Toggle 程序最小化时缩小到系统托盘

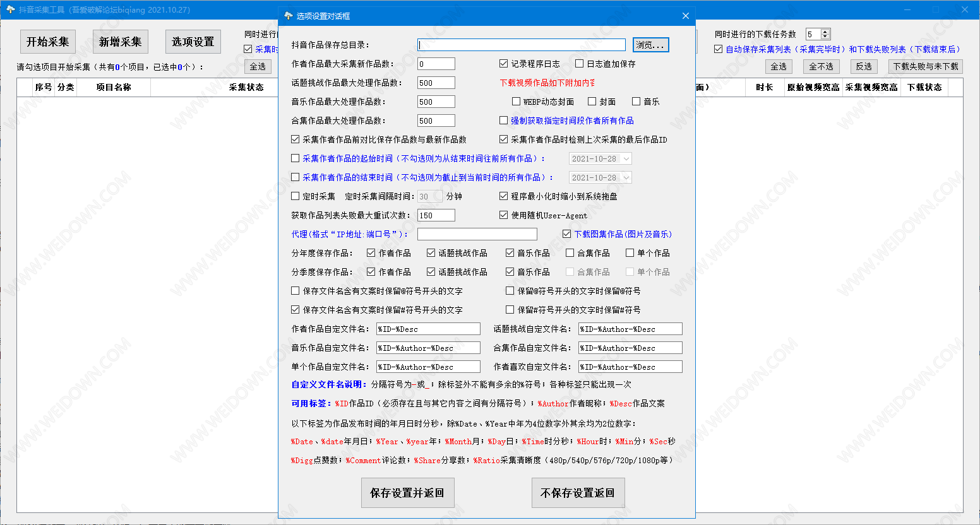[x=504, y=196]
